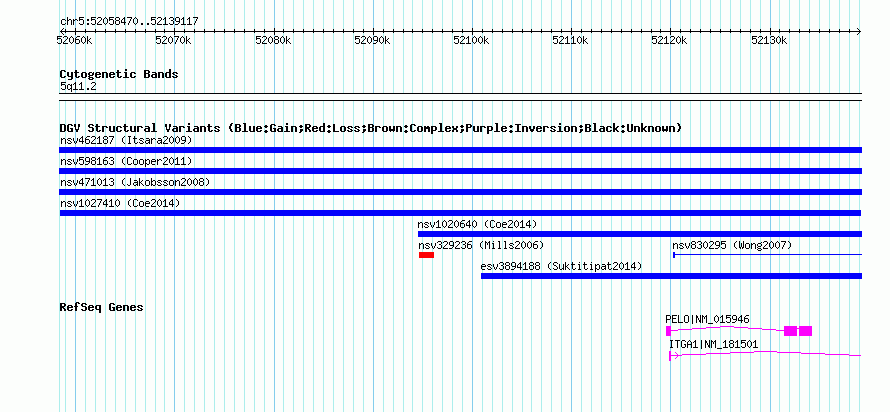This screenshot has height=412, width=890.
Task: Click the chr5:52058470..52139117 region text
Action: coord(129,22)
